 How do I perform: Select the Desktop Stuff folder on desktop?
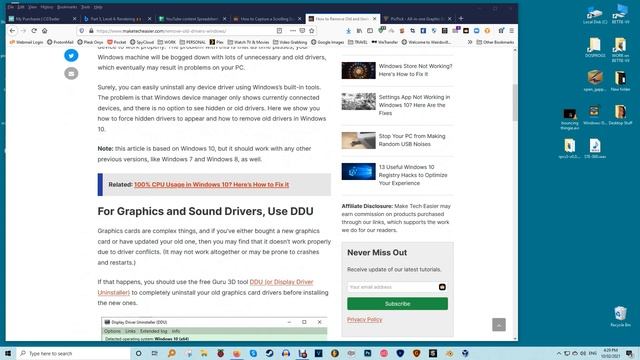[620, 114]
